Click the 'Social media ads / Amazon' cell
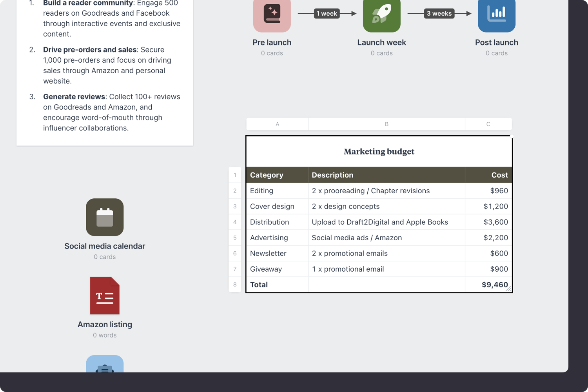Screen dimensions: 588x392 click(x=387, y=238)
